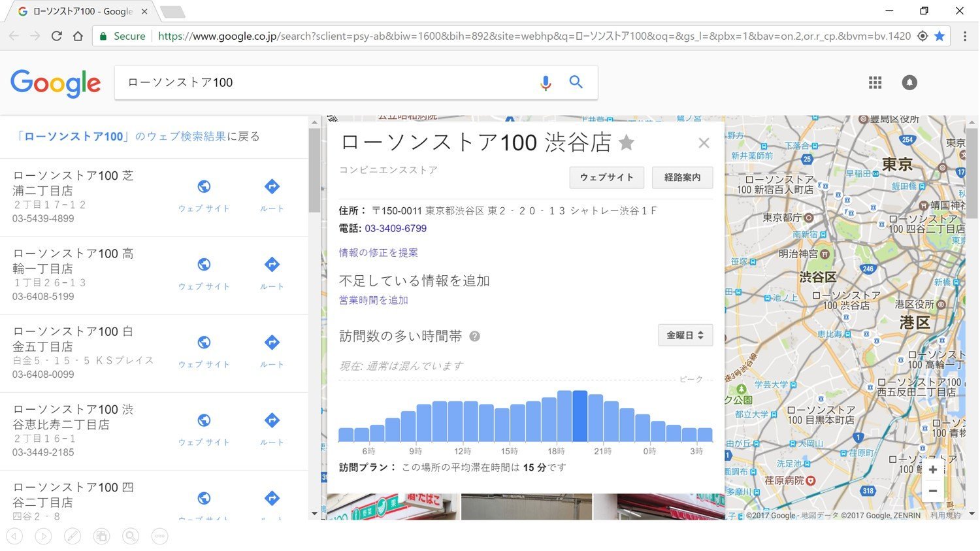The height and width of the screenshot is (551, 980).
Task: Select the ローソンストア100 芝浦二丁目店 listing title
Action: (x=73, y=183)
